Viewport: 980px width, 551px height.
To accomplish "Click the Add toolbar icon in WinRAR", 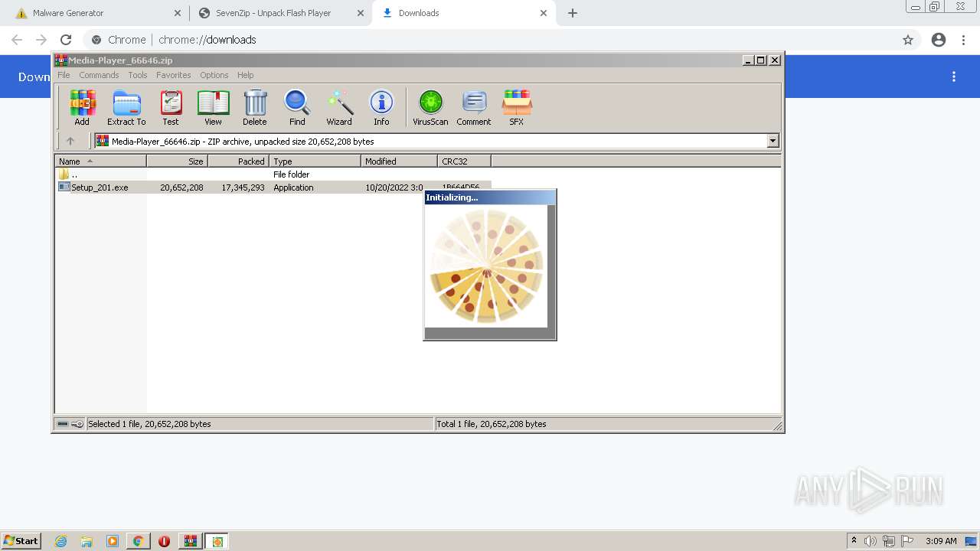I will (82, 107).
